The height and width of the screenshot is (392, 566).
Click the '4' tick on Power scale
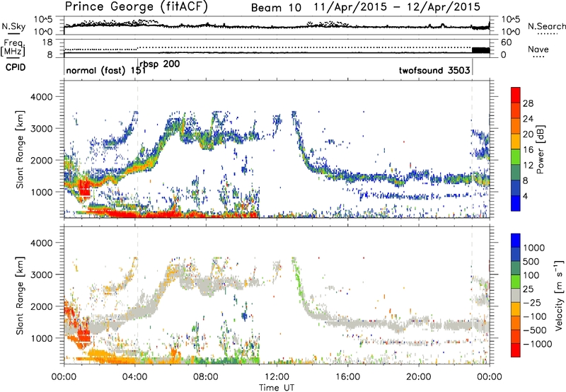tap(526, 196)
